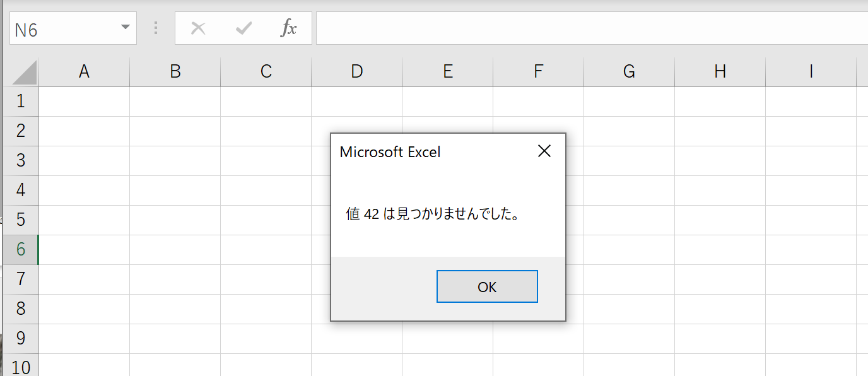Select row 4 header
Screen dimensions: 868x376
pyautogui.click(x=21, y=190)
